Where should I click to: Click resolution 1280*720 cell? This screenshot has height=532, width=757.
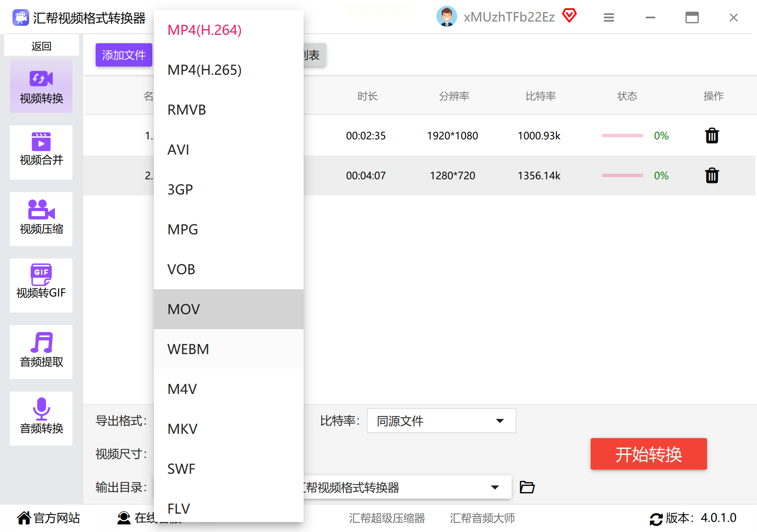pyautogui.click(x=453, y=176)
